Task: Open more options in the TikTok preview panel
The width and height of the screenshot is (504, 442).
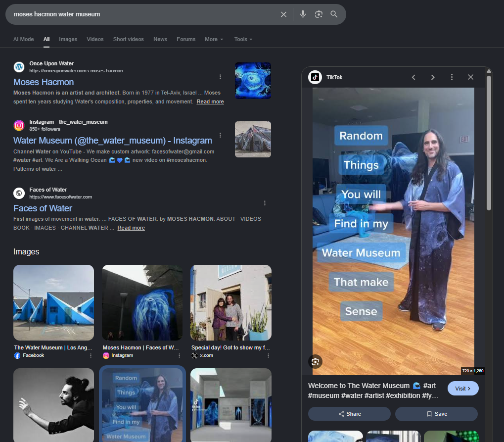Action: pyautogui.click(x=452, y=77)
